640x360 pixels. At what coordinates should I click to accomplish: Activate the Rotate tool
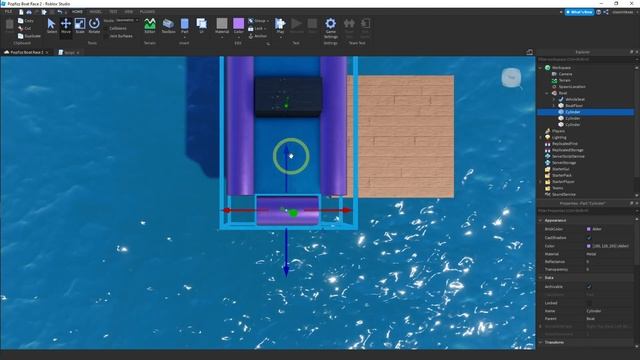tap(94, 26)
